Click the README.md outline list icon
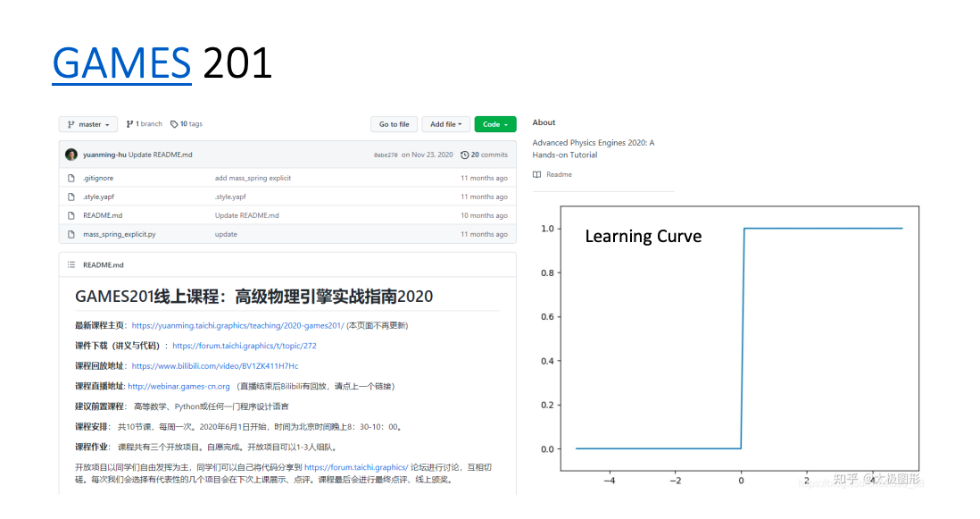 click(71, 265)
